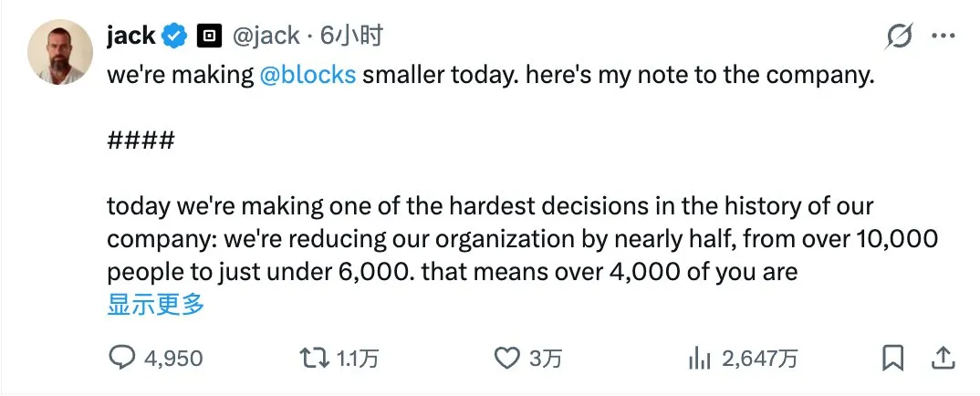Click the reply speech bubble icon
The image size is (980, 396).
121,358
